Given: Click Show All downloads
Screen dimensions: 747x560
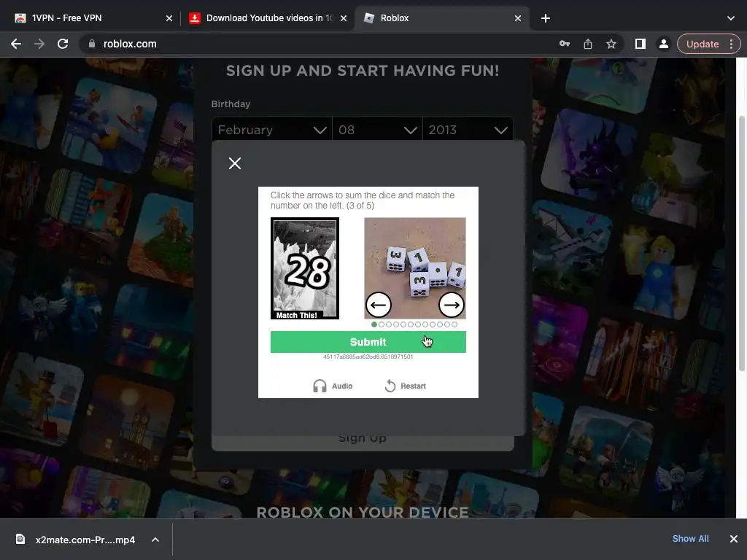Looking at the screenshot, I should coord(690,539).
